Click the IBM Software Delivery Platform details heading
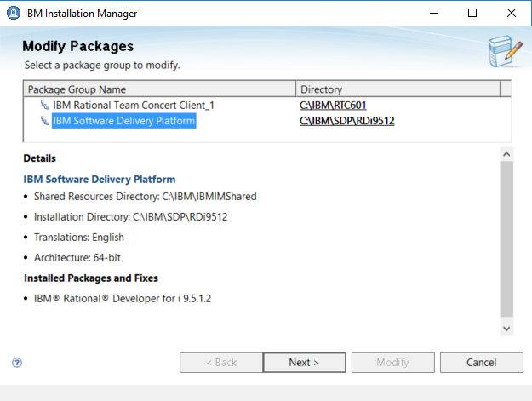Image resolution: width=532 pixels, height=401 pixels. (x=100, y=179)
